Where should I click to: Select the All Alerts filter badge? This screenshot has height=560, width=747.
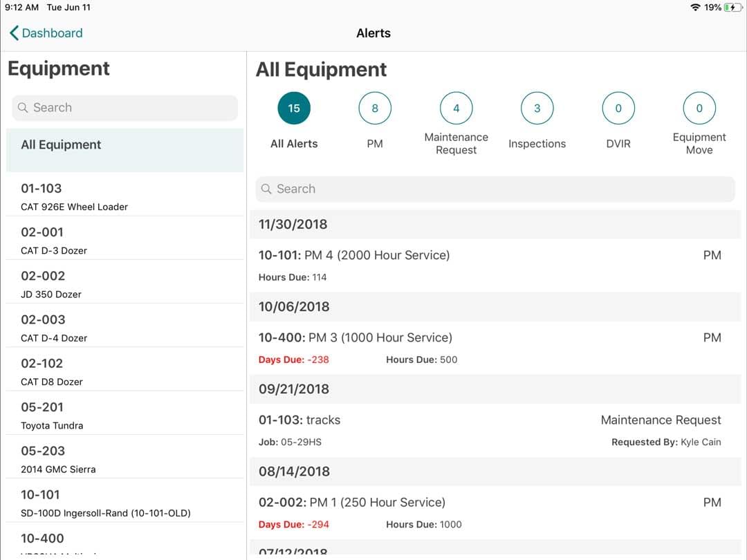(x=293, y=108)
